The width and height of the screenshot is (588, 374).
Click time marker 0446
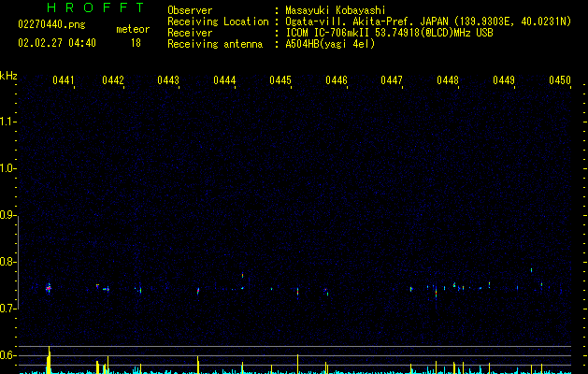337,80
